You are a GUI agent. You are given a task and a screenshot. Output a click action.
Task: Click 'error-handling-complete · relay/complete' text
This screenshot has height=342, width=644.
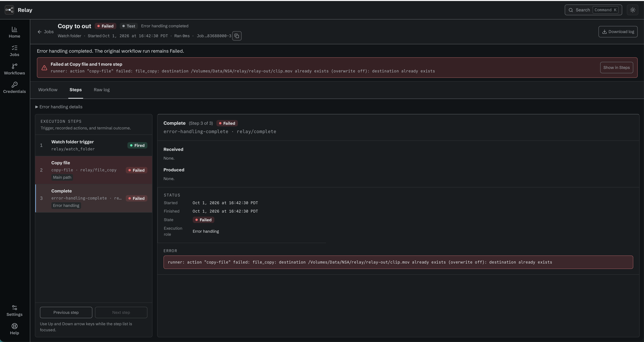(220, 132)
